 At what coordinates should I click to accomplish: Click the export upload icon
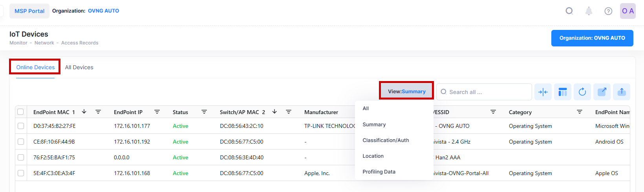tap(622, 92)
